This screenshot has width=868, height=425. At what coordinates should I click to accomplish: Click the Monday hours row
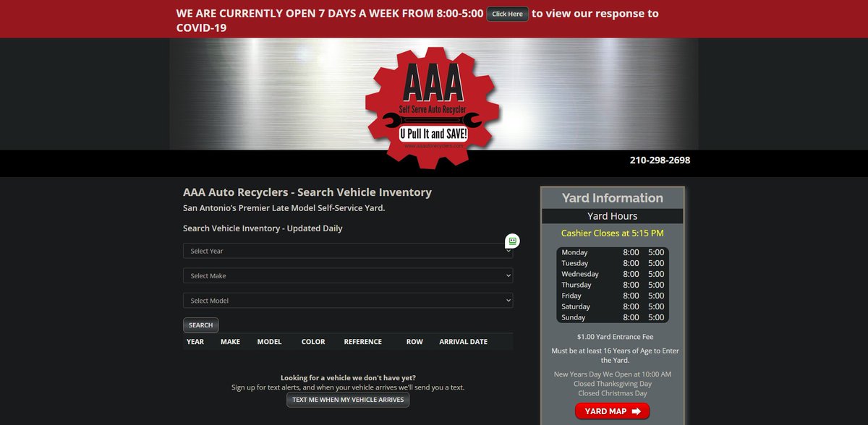pyautogui.click(x=613, y=252)
